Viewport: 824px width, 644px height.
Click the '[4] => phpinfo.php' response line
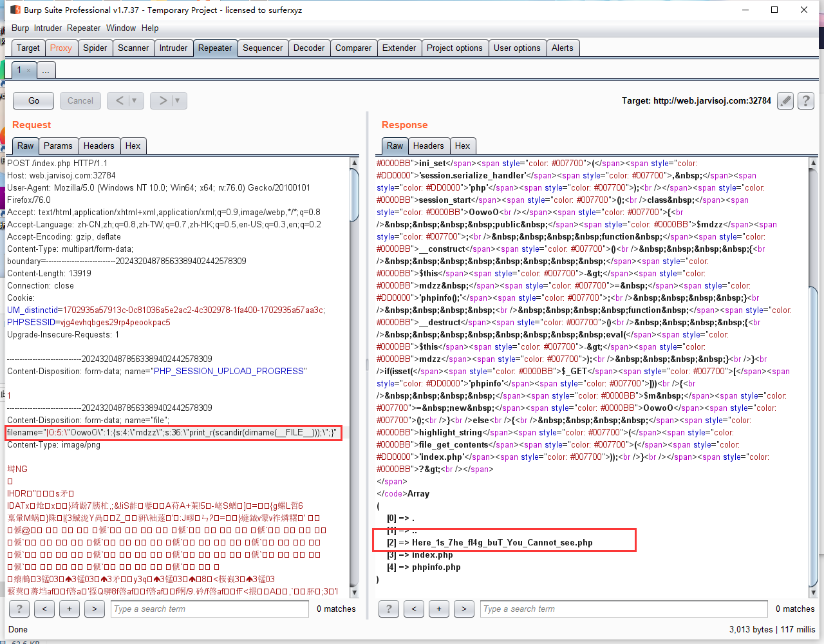(424, 567)
